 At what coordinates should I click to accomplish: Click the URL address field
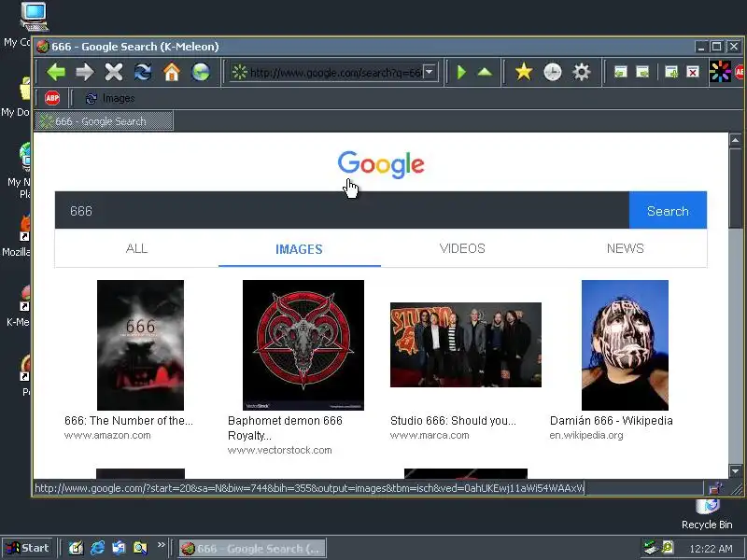[x=334, y=73]
